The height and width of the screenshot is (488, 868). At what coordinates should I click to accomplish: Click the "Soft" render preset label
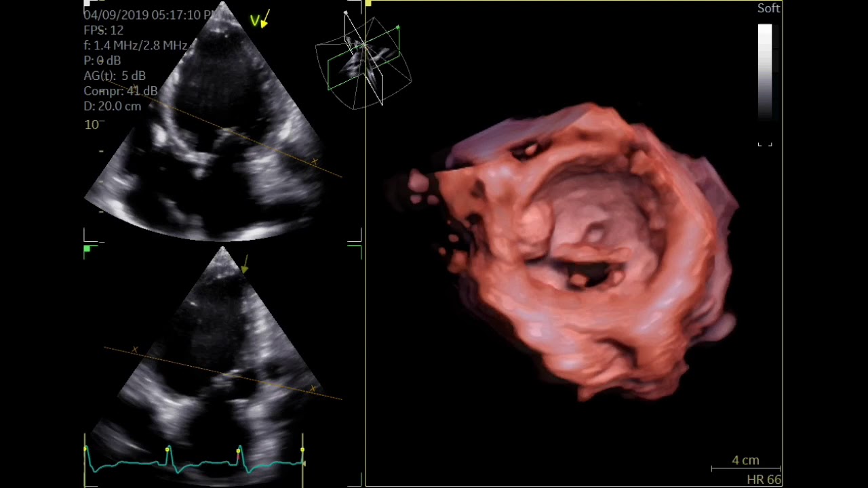click(x=769, y=8)
